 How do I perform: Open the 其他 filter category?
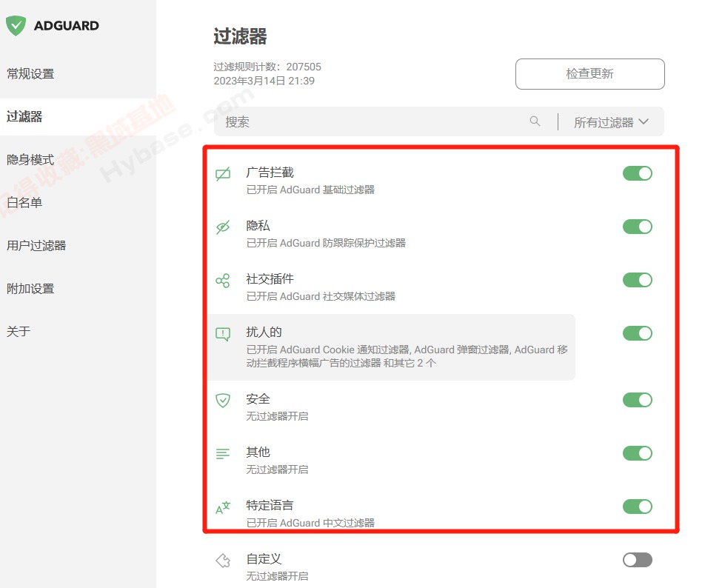pos(391,460)
